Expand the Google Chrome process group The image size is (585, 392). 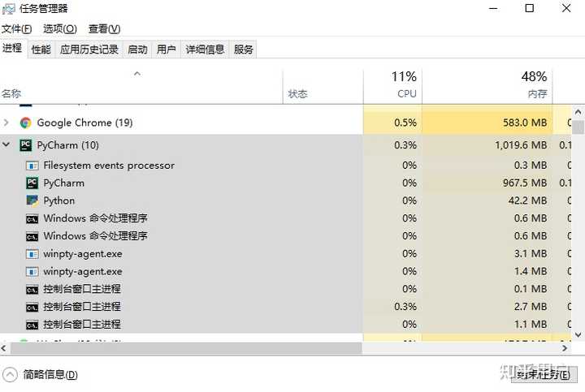click(7, 123)
